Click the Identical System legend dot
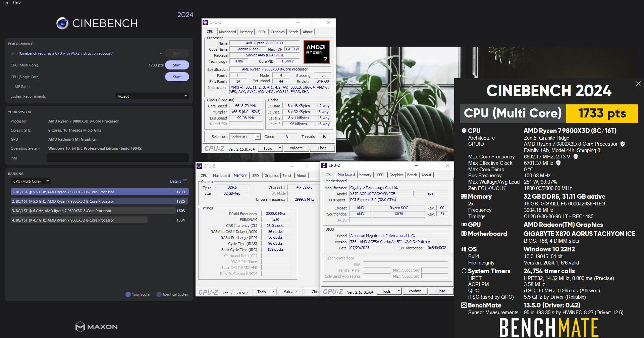The height and width of the screenshot is (338, 644). tap(159, 294)
